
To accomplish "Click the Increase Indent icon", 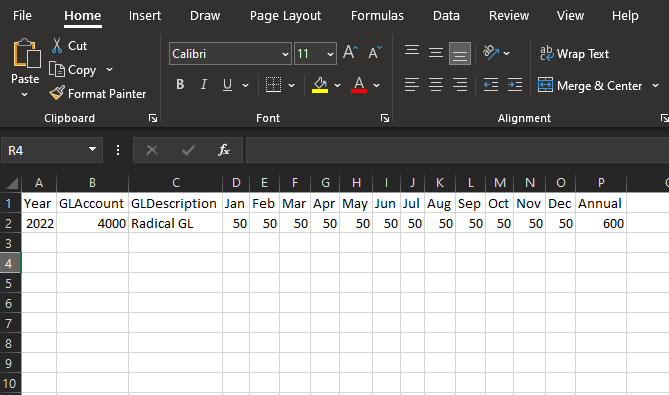I will tap(515, 85).
